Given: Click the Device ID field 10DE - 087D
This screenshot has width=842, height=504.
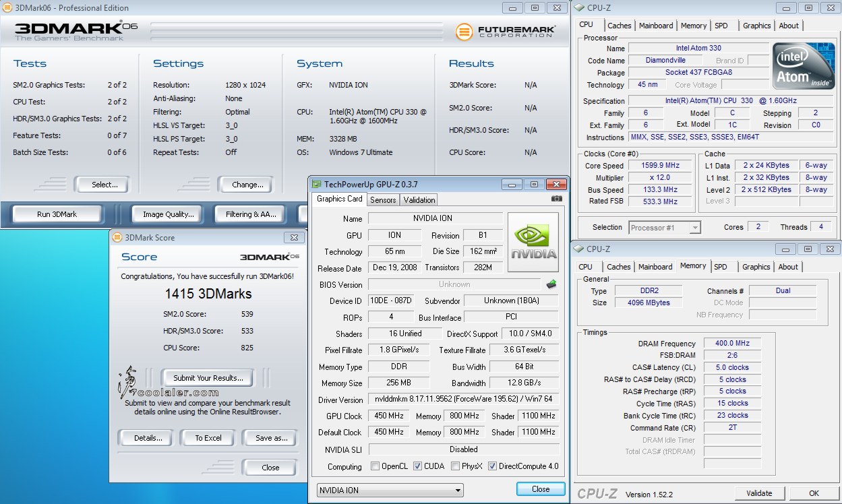Looking at the screenshot, I should coord(391,301).
